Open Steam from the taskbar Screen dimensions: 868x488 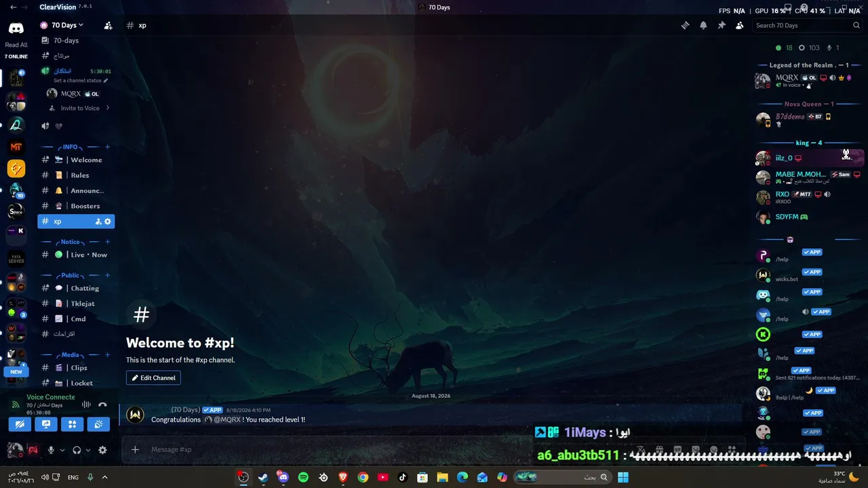coord(263,477)
